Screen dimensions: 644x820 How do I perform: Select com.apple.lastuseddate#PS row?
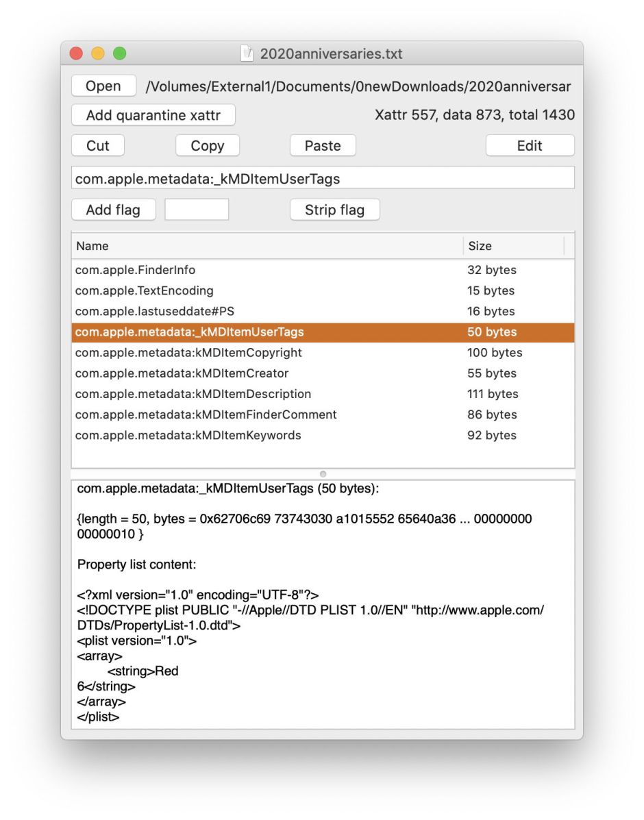point(267,311)
